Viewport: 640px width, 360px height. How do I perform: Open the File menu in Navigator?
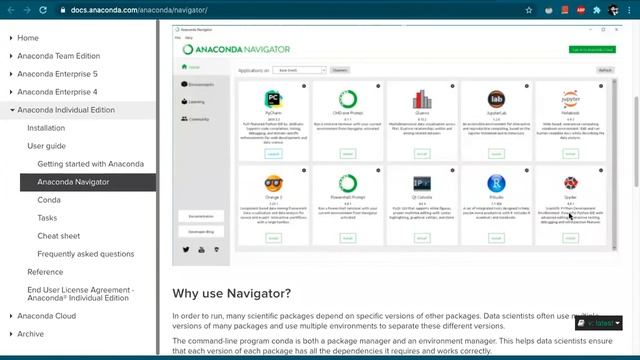(178, 38)
